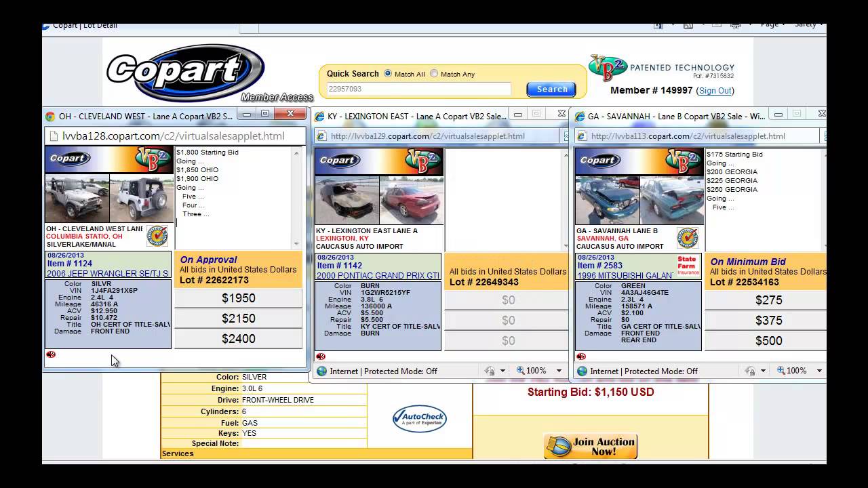The image size is (868, 488).
Task: Mute sound in Savannah auction window
Action: point(581,357)
